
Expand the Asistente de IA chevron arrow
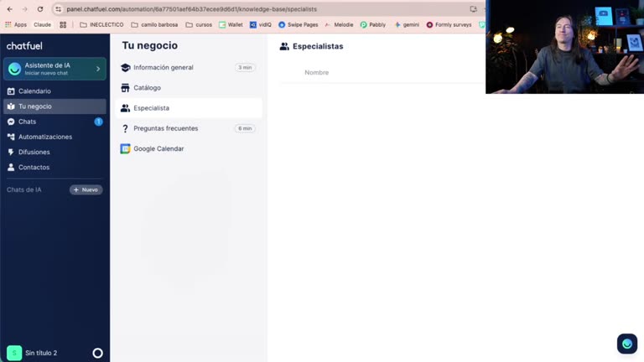(98, 69)
